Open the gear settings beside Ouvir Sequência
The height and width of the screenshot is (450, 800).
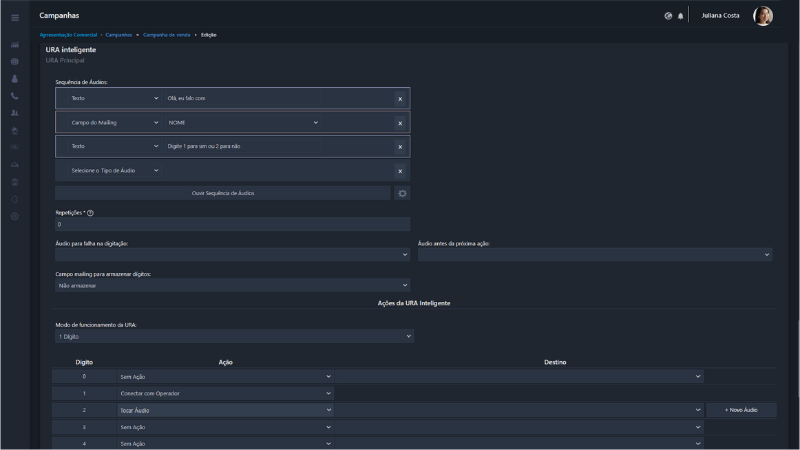tap(402, 193)
